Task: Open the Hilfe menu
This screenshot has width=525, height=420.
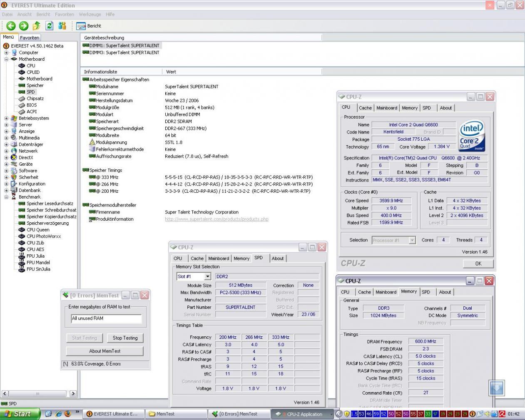Action: click(x=110, y=14)
